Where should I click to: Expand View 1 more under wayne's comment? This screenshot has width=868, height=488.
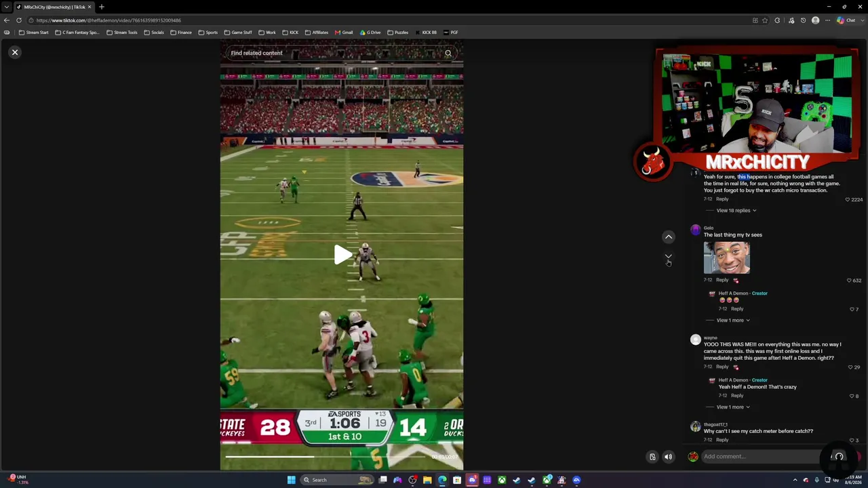coord(733,407)
